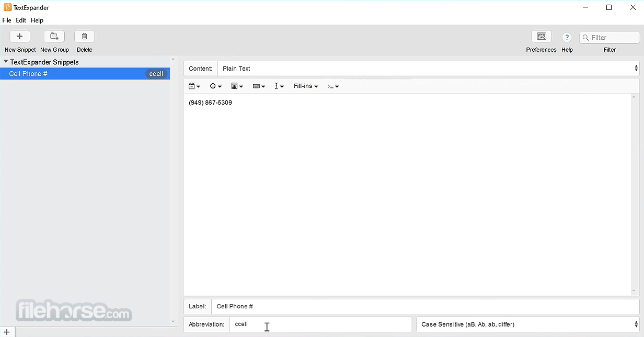The height and width of the screenshot is (337, 644).
Task: Click the snippet text (949) 867-5309
Action: (x=211, y=103)
